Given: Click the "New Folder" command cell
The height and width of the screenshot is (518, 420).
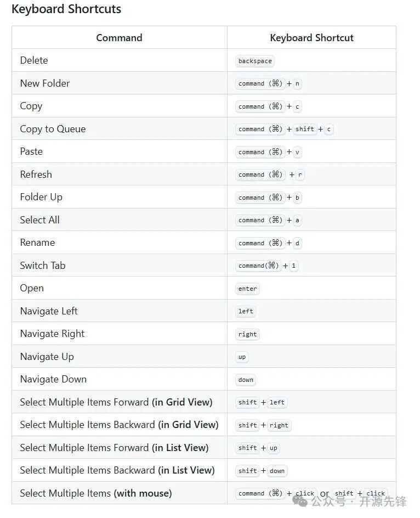Looking at the screenshot, I should 45,83.
